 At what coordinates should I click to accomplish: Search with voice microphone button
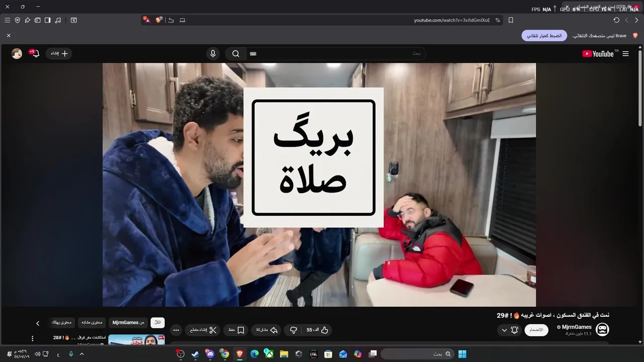pos(213,53)
